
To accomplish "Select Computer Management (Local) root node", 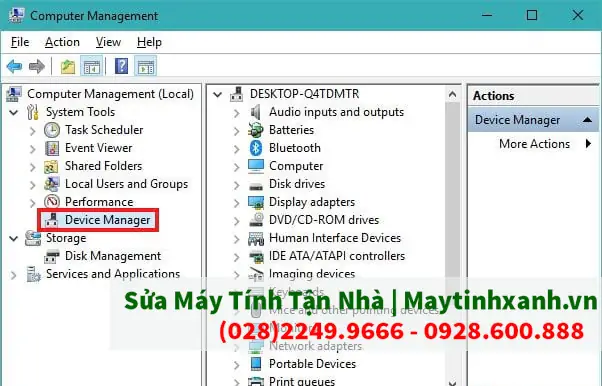I will pos(110,94).
